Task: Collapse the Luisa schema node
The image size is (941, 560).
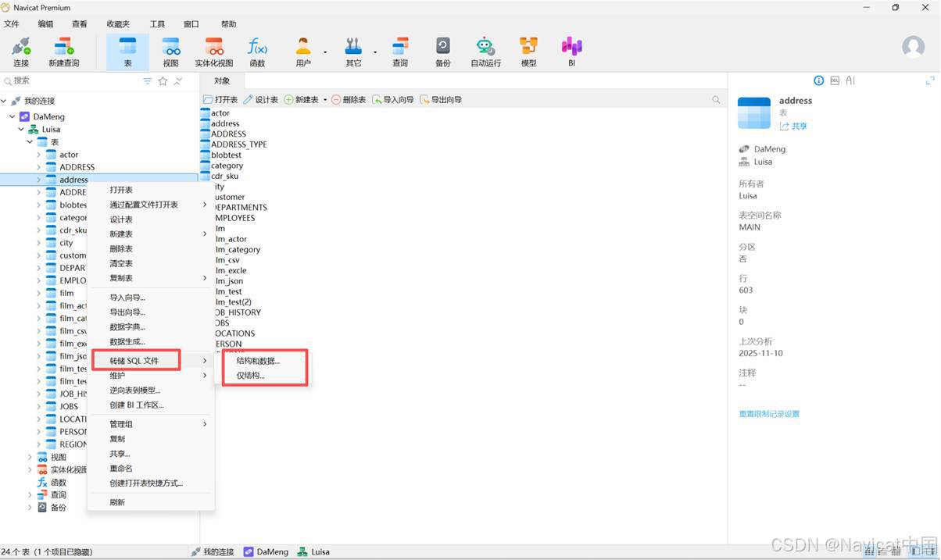Action: (x=21, y=130)
